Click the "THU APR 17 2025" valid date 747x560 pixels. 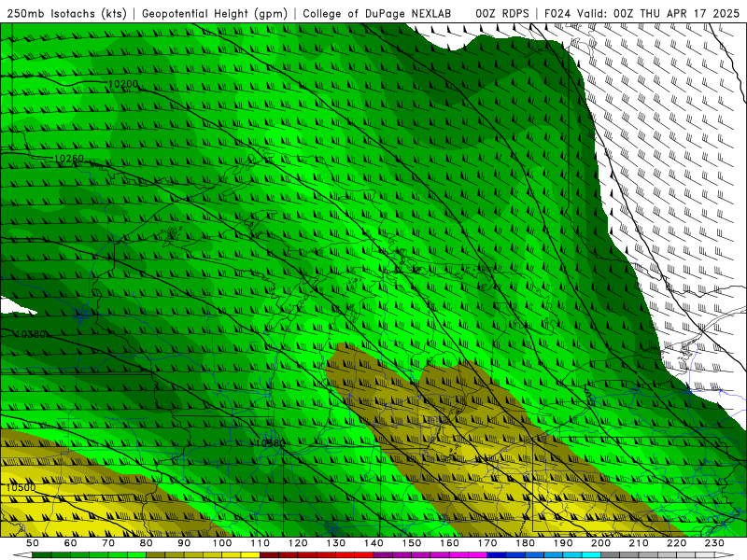point(690,13)
